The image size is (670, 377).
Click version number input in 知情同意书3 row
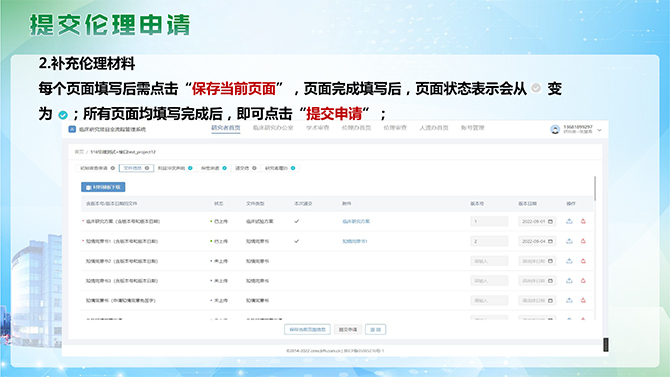(x=489, y=281)
